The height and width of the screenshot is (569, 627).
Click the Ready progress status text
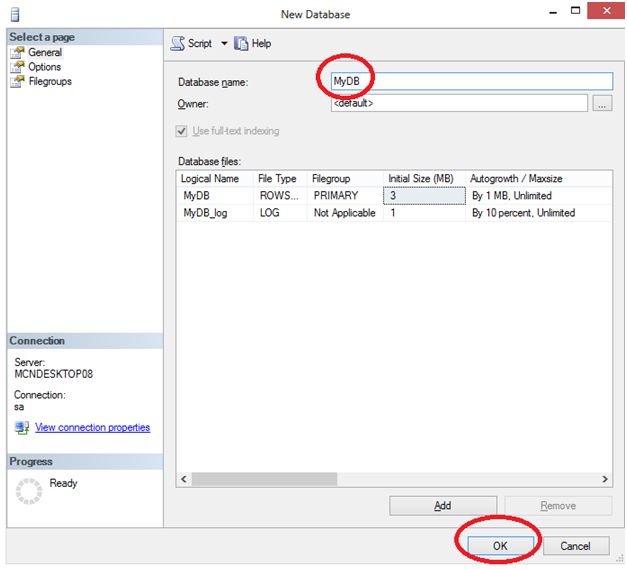pyautogui.click(x=63, y=483)
